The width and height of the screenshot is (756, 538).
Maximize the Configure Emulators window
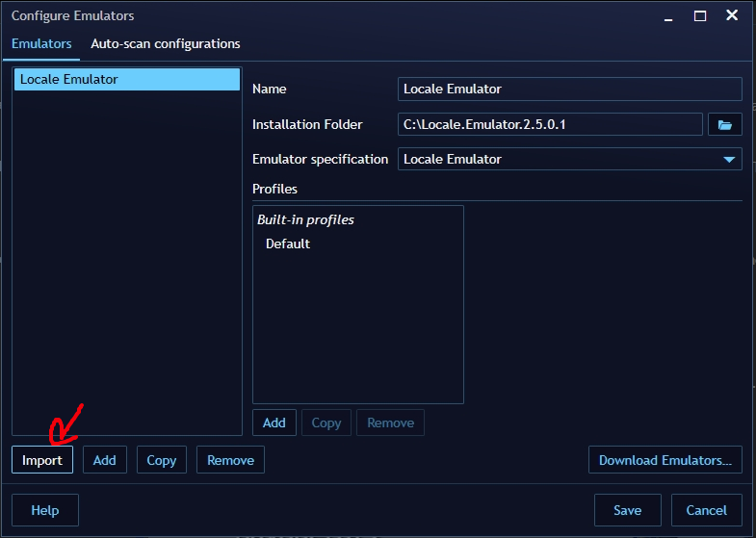point(700,15)
